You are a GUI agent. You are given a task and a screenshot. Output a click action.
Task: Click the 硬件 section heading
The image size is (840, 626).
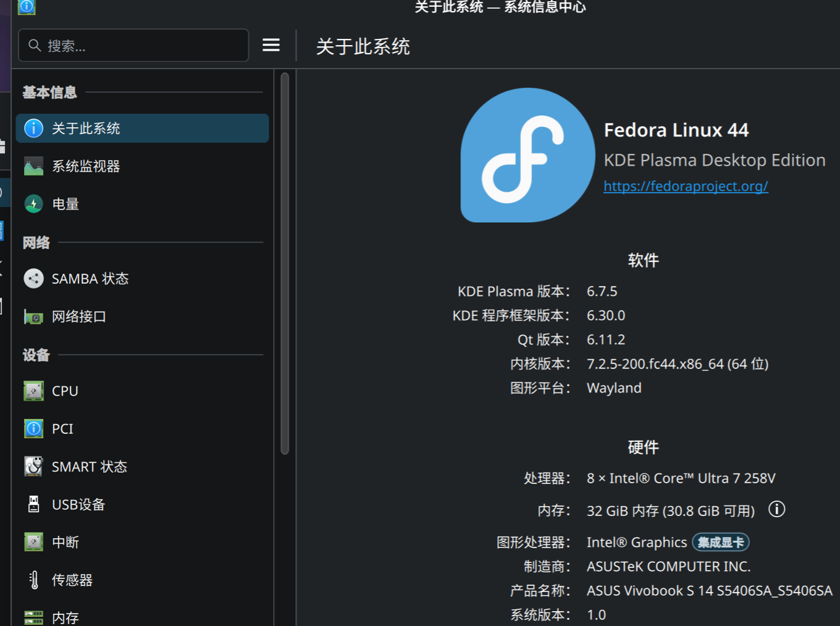click(x=643, y=448)
